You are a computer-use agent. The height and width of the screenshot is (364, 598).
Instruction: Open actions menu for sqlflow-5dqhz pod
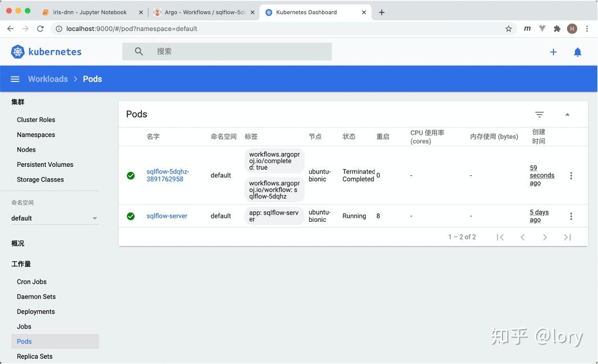click(571, 175)
